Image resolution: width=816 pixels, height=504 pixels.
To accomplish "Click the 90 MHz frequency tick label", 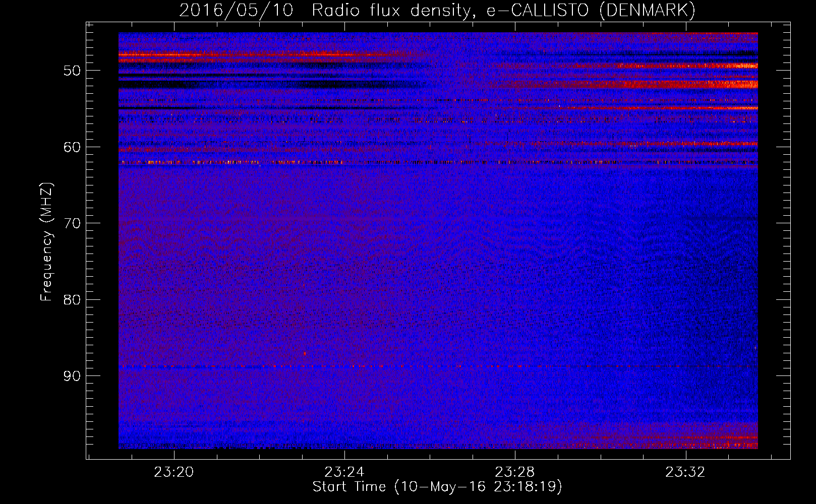I will (72, 376).
